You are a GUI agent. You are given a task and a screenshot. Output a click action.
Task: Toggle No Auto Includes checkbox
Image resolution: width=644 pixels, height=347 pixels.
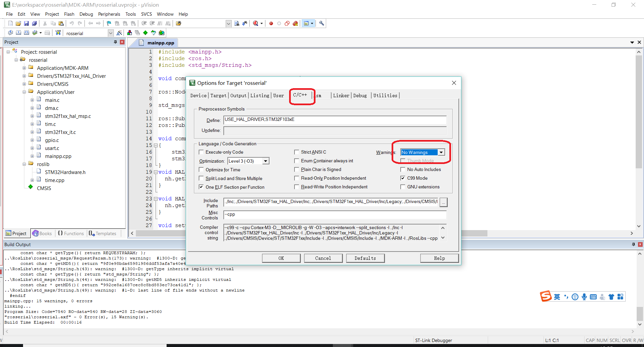click(403, 169)
